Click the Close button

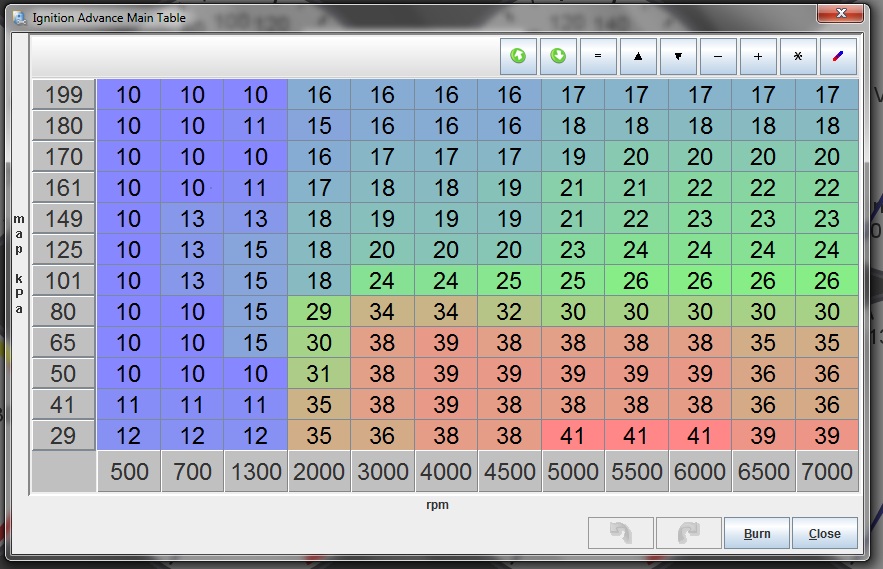point(824,533)
